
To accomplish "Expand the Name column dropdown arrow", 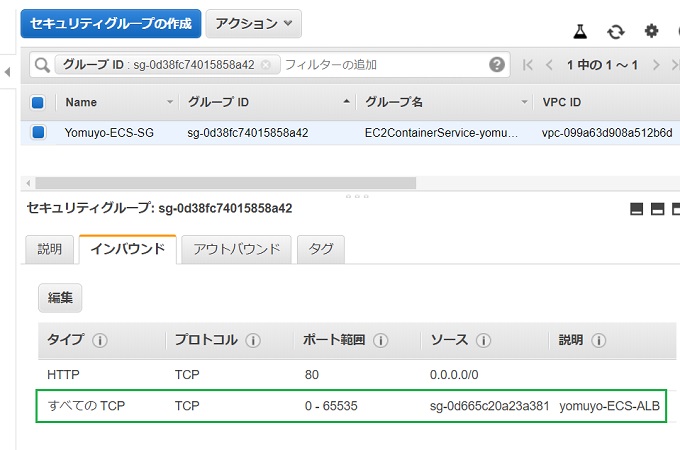I will tap(169, 102).
